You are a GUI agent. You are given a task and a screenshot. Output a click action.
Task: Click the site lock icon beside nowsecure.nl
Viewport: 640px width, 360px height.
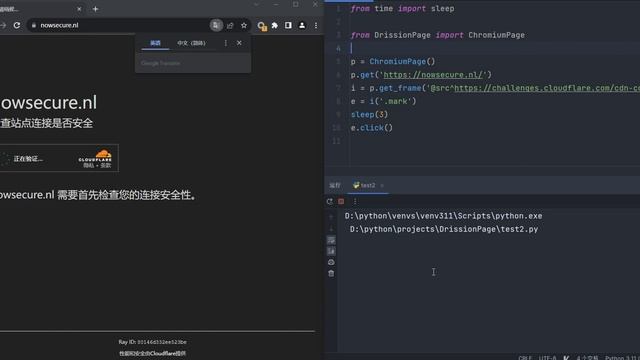pos(34,25)
